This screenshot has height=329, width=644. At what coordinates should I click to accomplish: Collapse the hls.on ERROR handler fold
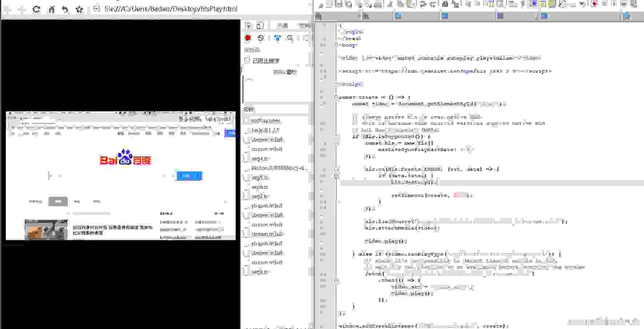336,169
